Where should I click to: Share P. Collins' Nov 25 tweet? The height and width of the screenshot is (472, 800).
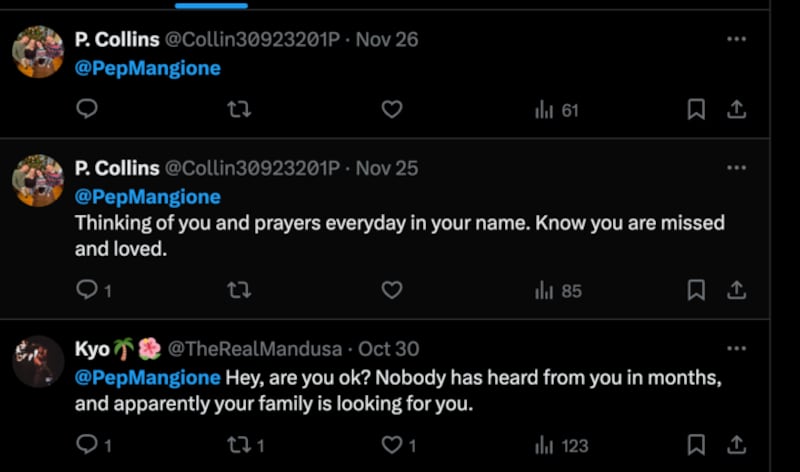(735, 290)
